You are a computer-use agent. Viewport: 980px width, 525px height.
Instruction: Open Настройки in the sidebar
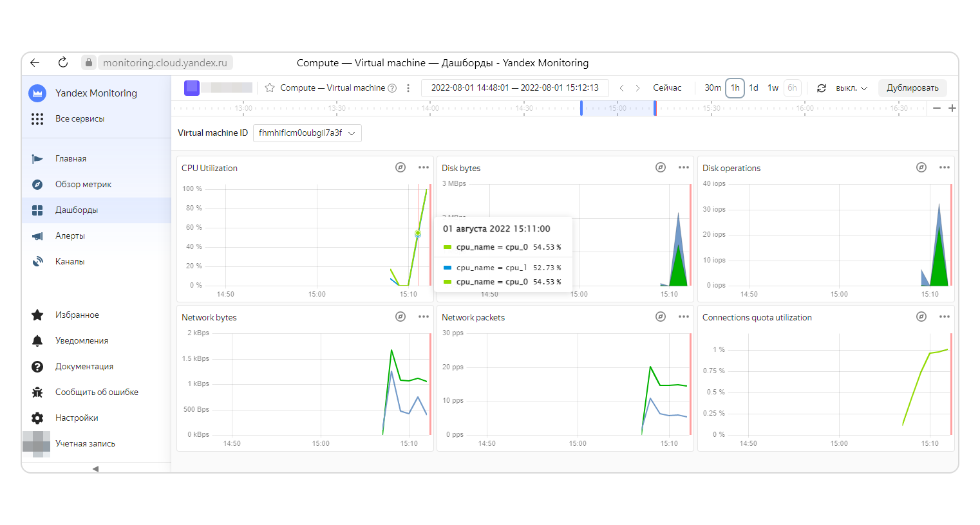(97, 418)
